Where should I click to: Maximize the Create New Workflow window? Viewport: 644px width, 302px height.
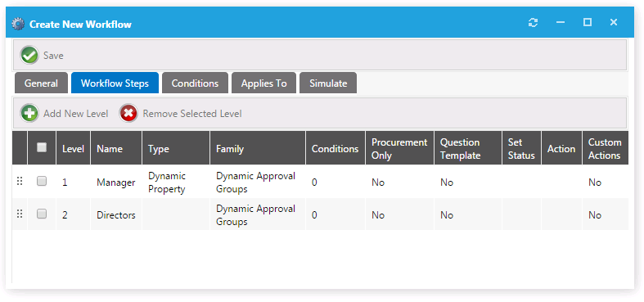click(x=588, y=23)
